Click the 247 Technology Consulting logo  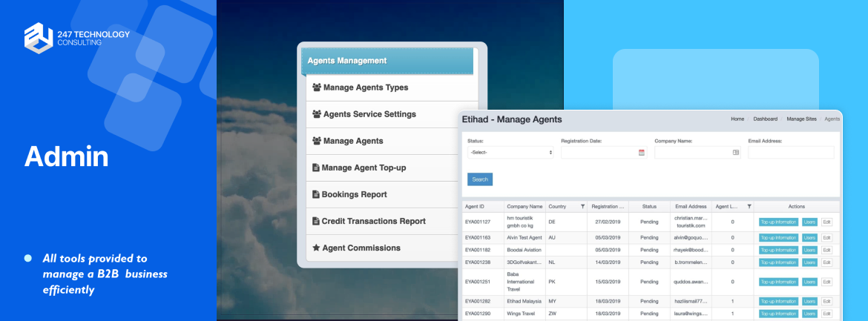point(77,38)
